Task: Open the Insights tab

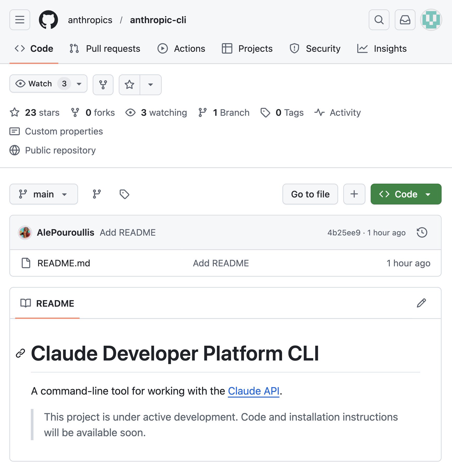Action: click(x=382, y=49)
